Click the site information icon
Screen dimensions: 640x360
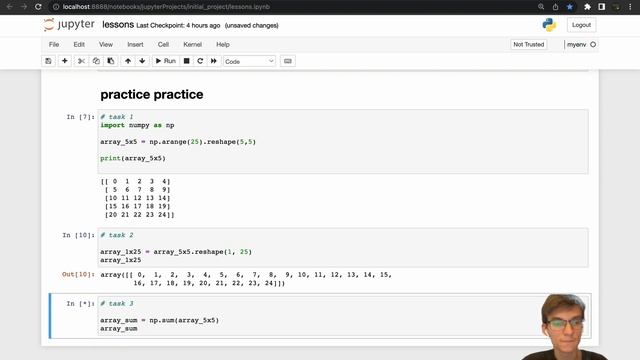tap(56, 7)
